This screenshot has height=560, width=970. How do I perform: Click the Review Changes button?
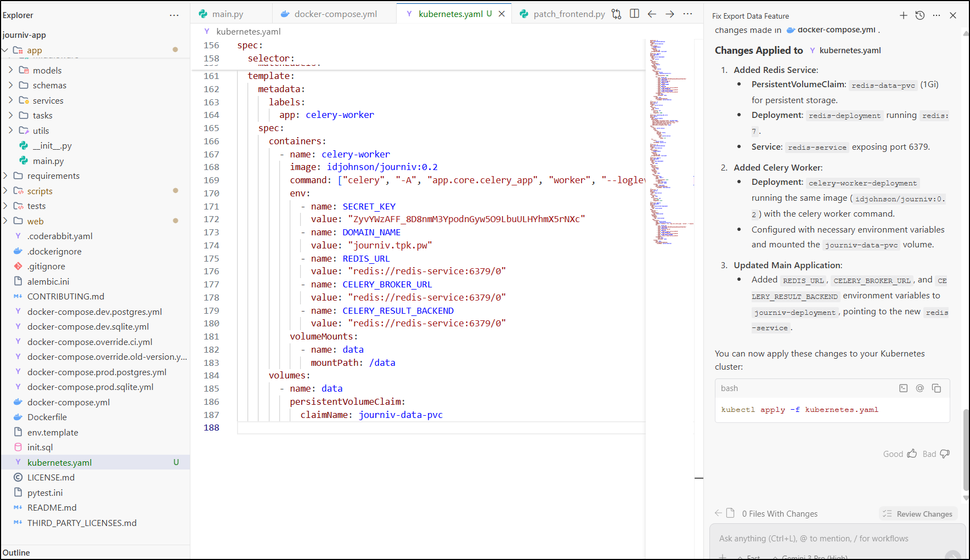click(918, 514)
